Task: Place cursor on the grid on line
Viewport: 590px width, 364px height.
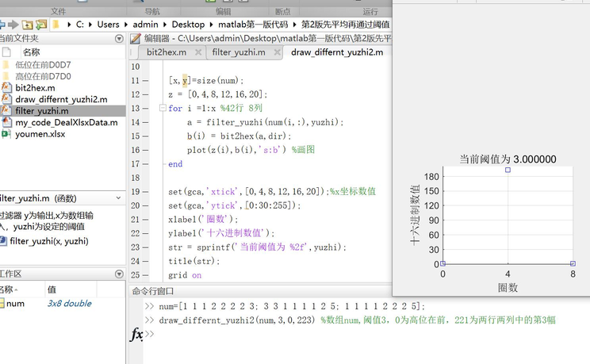Action: coord(185,275)
